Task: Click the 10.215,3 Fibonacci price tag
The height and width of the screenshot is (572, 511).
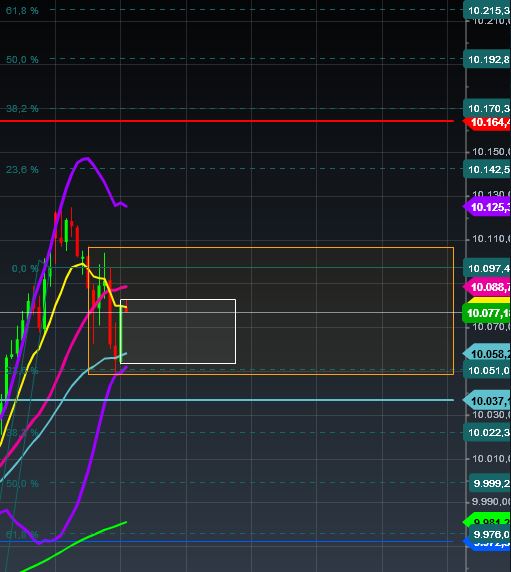Action: [x=487, y=11]
